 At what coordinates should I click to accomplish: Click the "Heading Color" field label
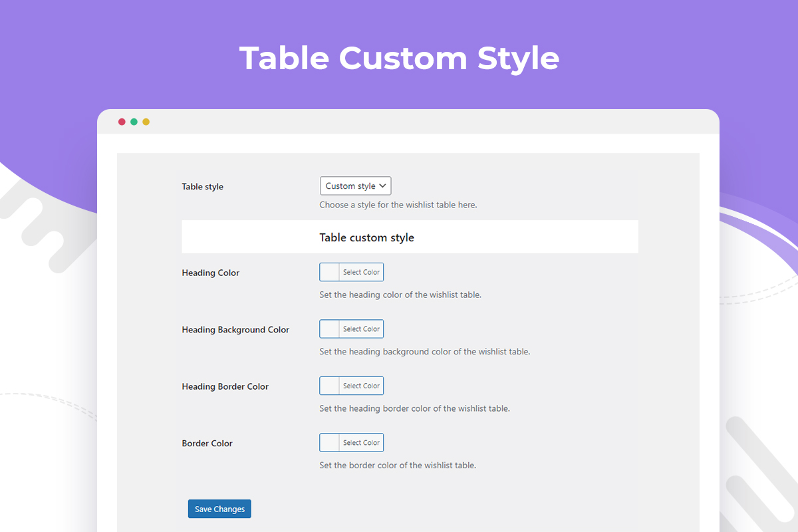click(210, 273)
